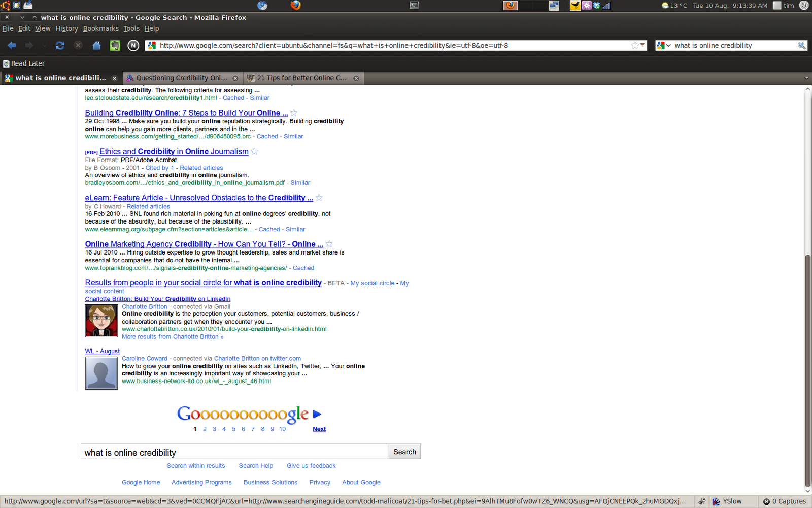Click the Google blue next-page arrow

coord(317,414)
